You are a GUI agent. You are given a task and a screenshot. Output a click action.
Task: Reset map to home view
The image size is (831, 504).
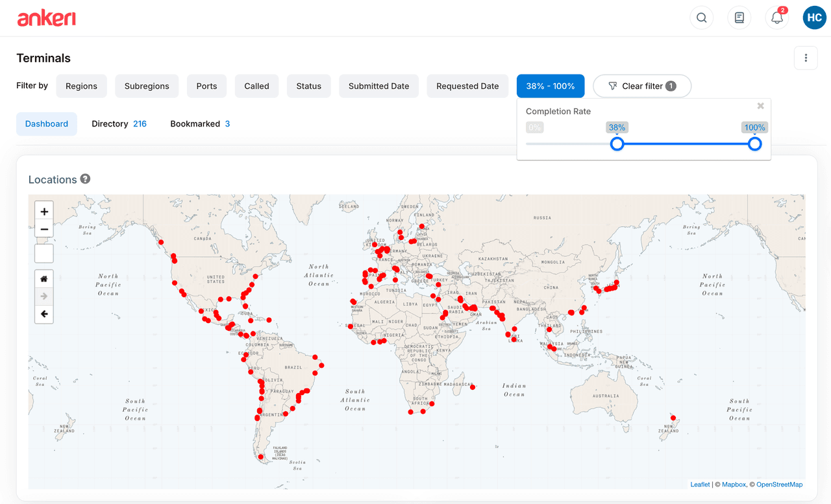tap(44, 279)
